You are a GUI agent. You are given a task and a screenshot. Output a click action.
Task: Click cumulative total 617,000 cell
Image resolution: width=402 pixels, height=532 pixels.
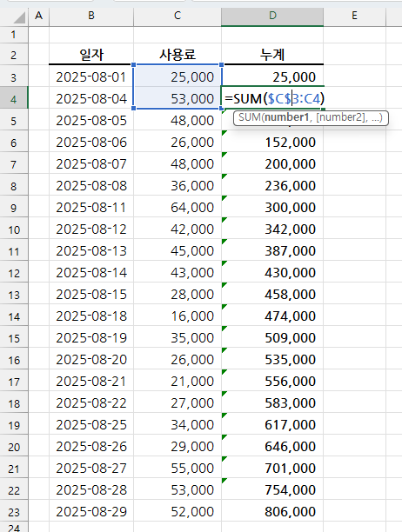272,424
